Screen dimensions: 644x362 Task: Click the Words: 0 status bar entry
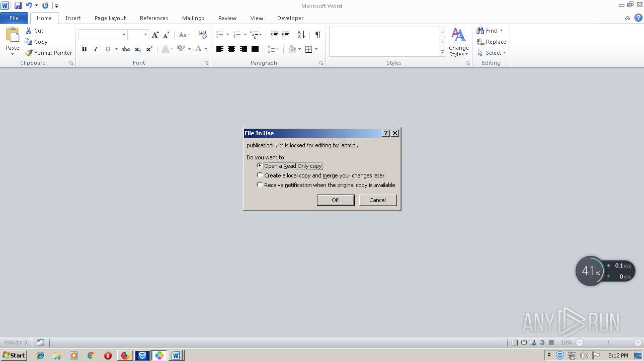pyautogui.click(x=16, y=342)
